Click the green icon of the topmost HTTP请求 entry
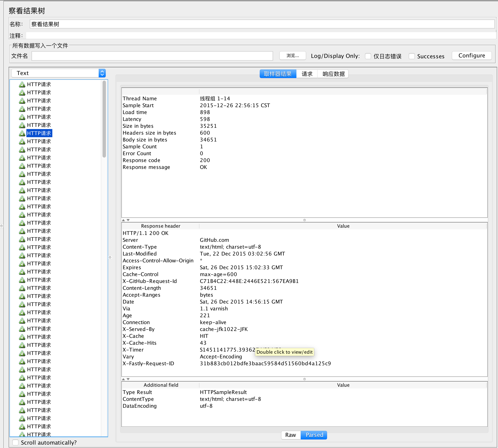This screenshot has height=448, width=498. pyautogui.click(x=22, y=84)
